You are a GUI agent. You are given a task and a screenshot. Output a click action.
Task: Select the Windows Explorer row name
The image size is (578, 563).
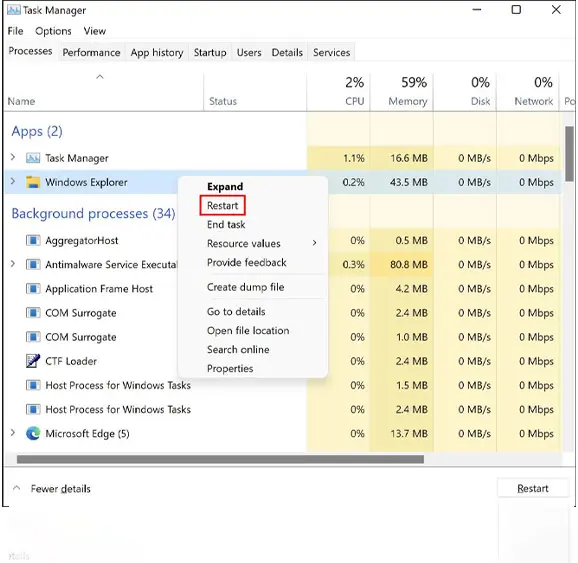click(x=86, y=182)
